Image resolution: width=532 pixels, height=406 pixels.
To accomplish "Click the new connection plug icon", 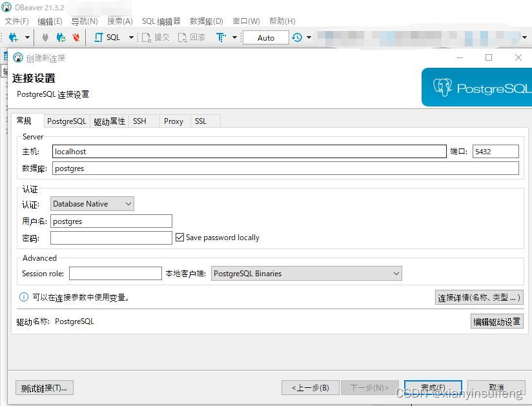I will pyautogui.click(x=13, y=37).
